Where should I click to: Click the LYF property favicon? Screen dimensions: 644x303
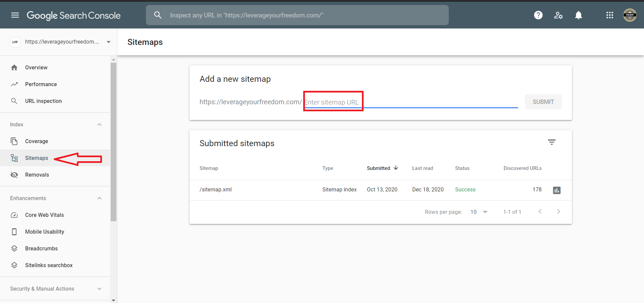click(x=15, y=42)
